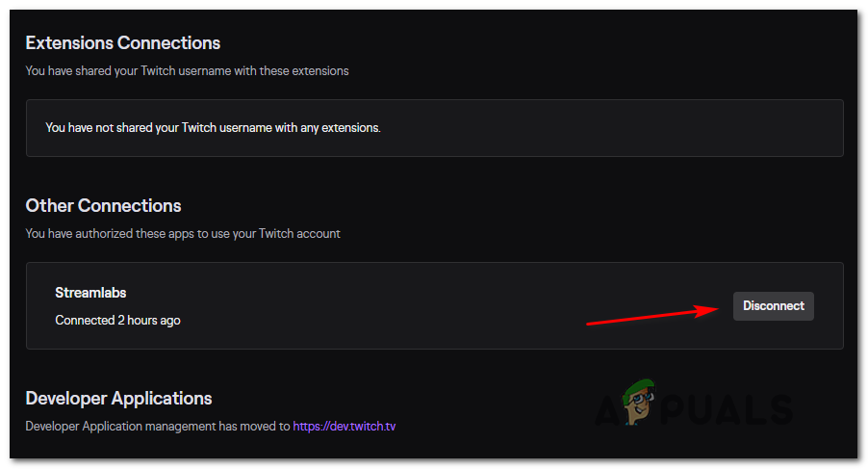868x469 pixels.
Task: Click the Developer Applications heading
Action: pyautogui.click(x=118, y=399)
